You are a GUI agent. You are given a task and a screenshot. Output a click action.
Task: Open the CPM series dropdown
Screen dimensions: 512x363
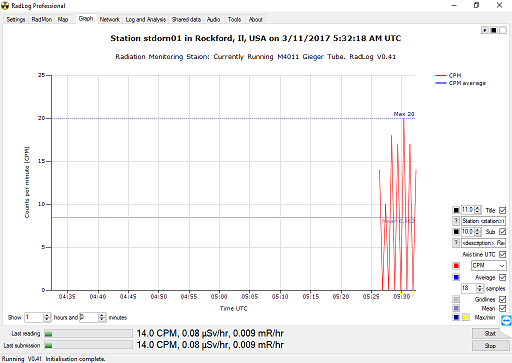[488, 266]
